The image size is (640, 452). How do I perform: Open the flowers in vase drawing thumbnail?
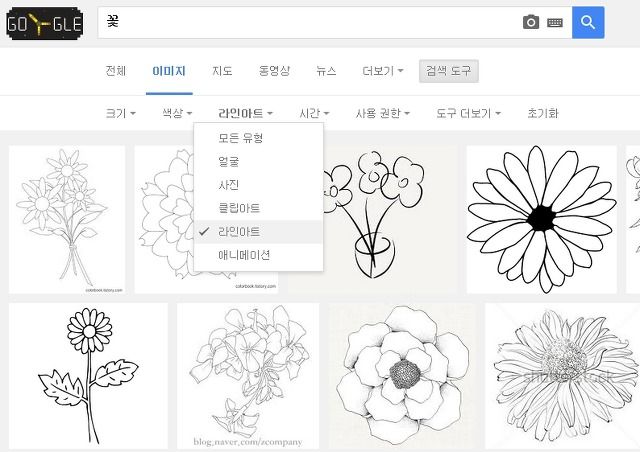pyautogui.click(x=390, y=219)
